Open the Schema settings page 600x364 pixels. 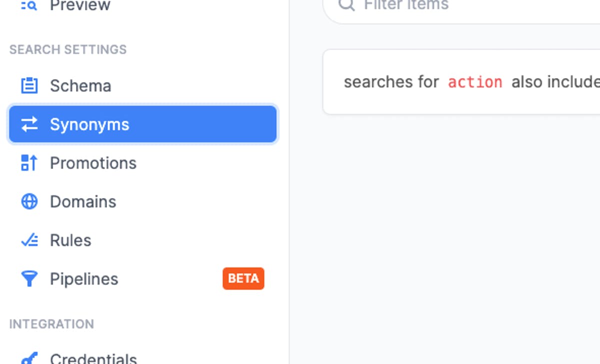pyautogui.click(x=142, y=85)
